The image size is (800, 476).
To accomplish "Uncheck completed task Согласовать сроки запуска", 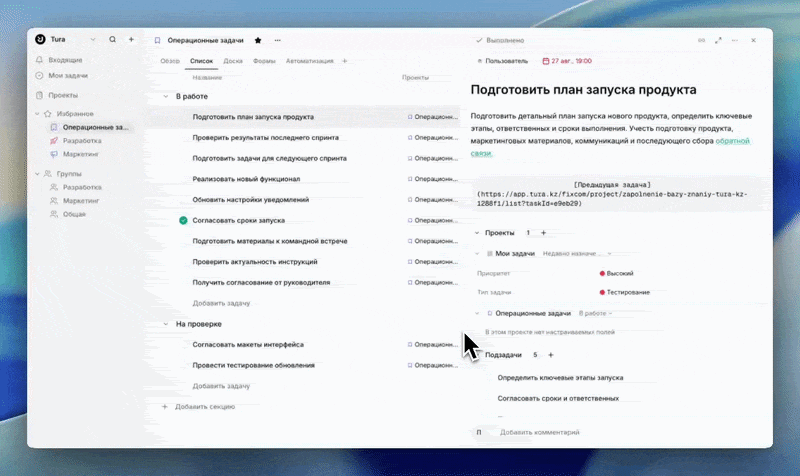I will pos(183,220).
